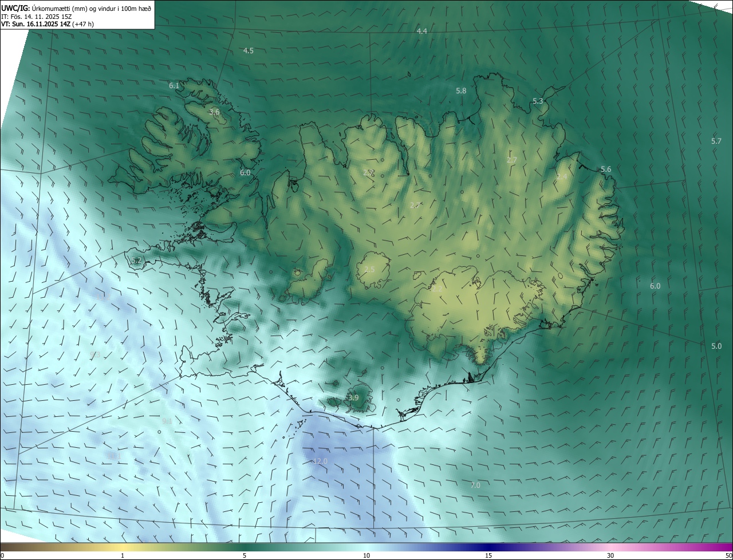Click the 1 tick on the color bar
The height and width of the screenshot is (560, 733).
(123, 555)
